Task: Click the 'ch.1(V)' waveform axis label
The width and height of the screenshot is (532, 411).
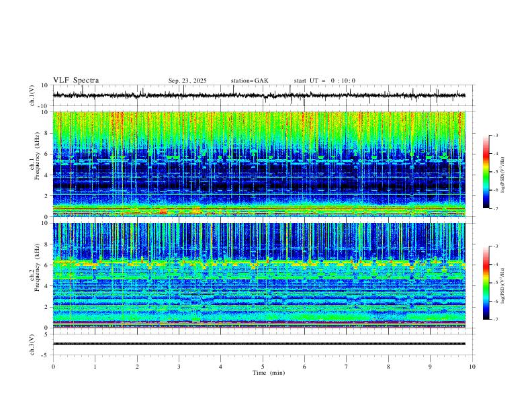Action: pyautogui.click(x=32, y=95)
